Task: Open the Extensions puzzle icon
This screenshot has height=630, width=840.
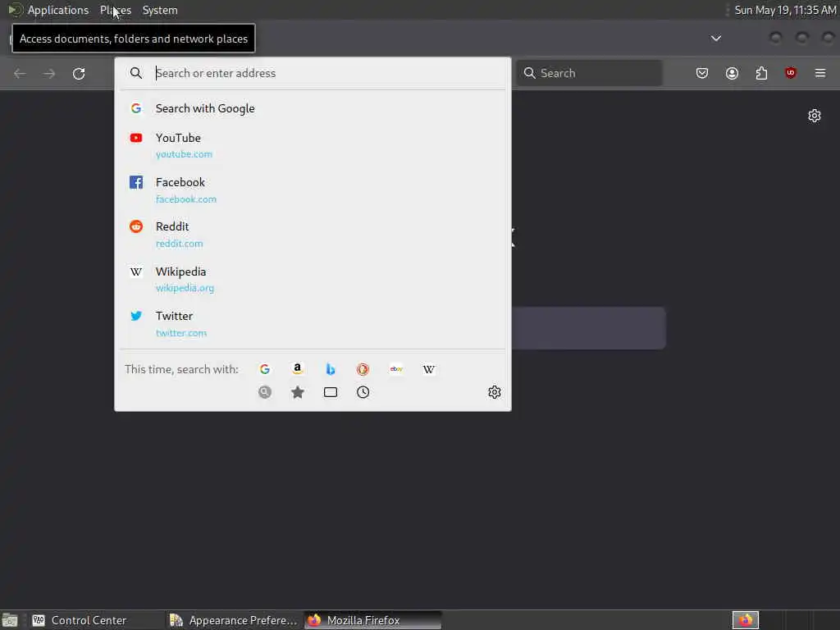Action: (x=761, y=73)
